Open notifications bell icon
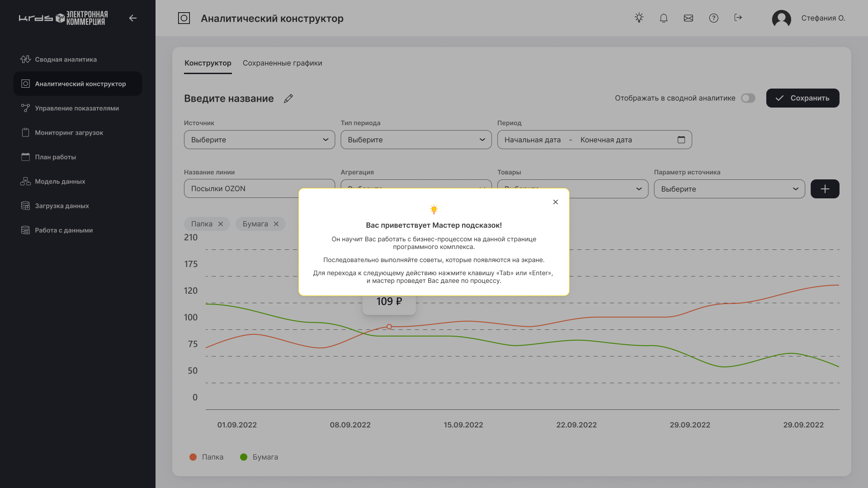The image size is (868, 488). 664,18
